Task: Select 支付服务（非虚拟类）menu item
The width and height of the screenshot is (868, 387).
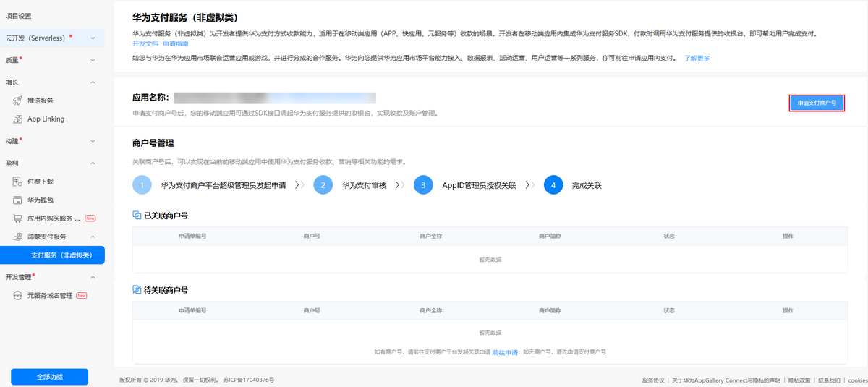Action: pos(61,255)
